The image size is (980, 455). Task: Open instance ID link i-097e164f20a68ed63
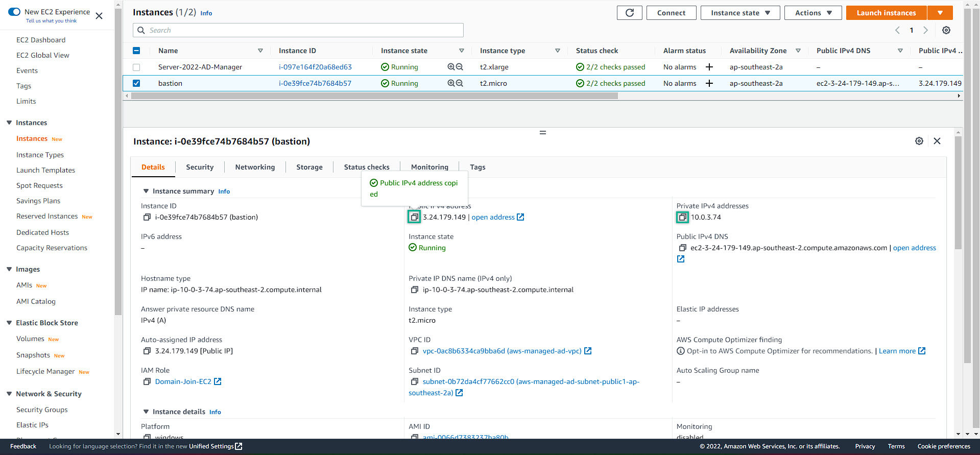pos(315,67)
